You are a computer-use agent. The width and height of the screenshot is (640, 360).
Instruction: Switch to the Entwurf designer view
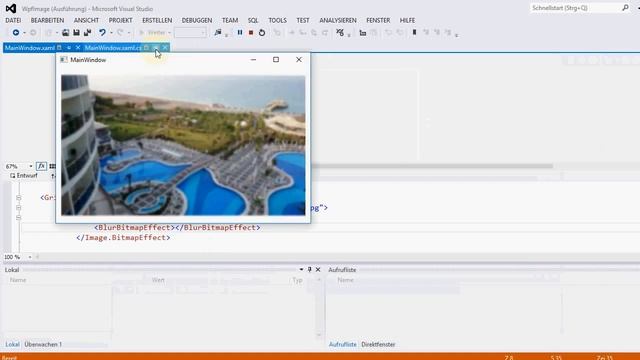tap(24, 176)
